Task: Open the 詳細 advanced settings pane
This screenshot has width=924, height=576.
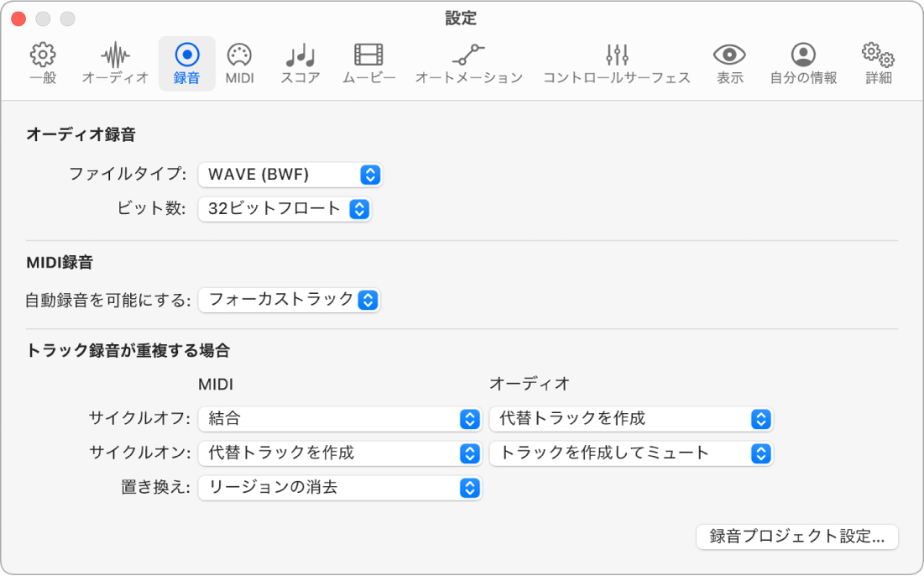Action: click(878, 64)
